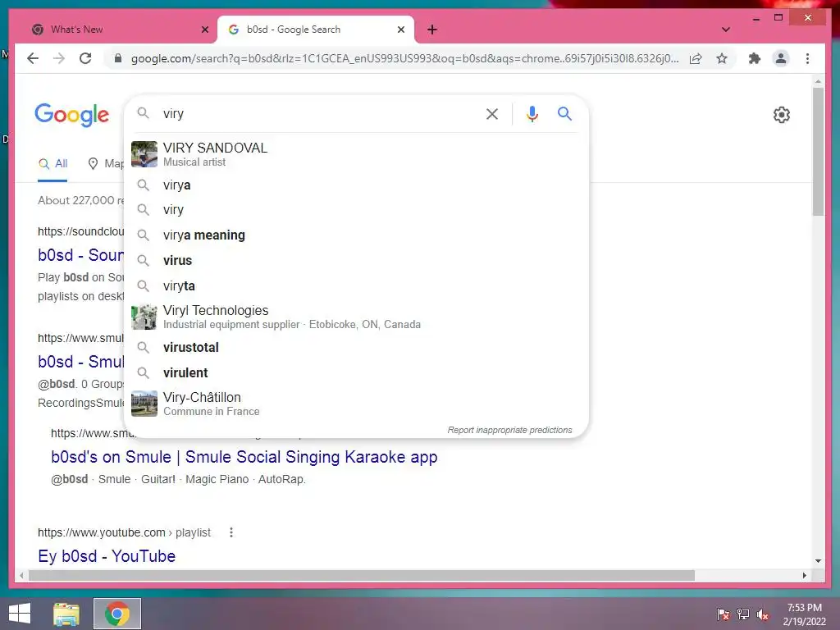Select the Viry-Châtillon suggestion
Viewport: 840px width, 630px height.
click(x=356, y=404)
